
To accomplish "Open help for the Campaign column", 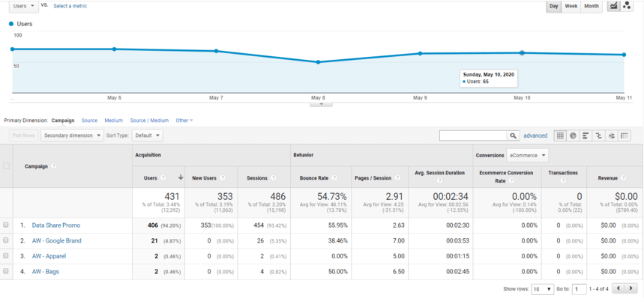I will [54, 166].
